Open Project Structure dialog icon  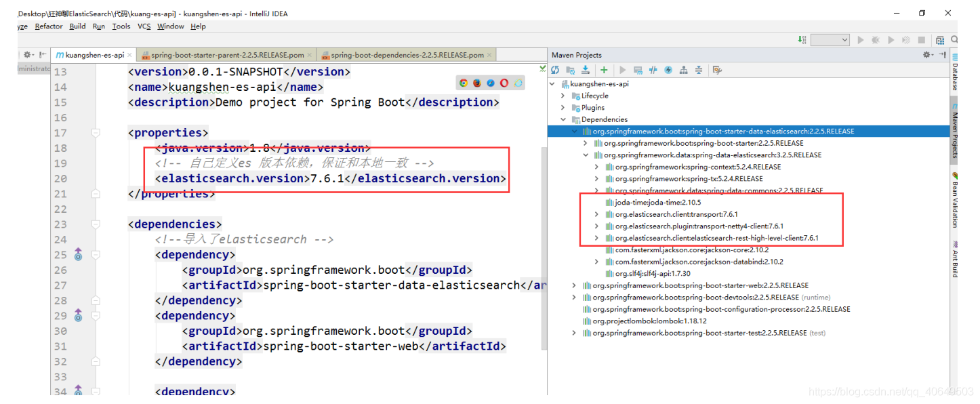click(x=940, y=40)
